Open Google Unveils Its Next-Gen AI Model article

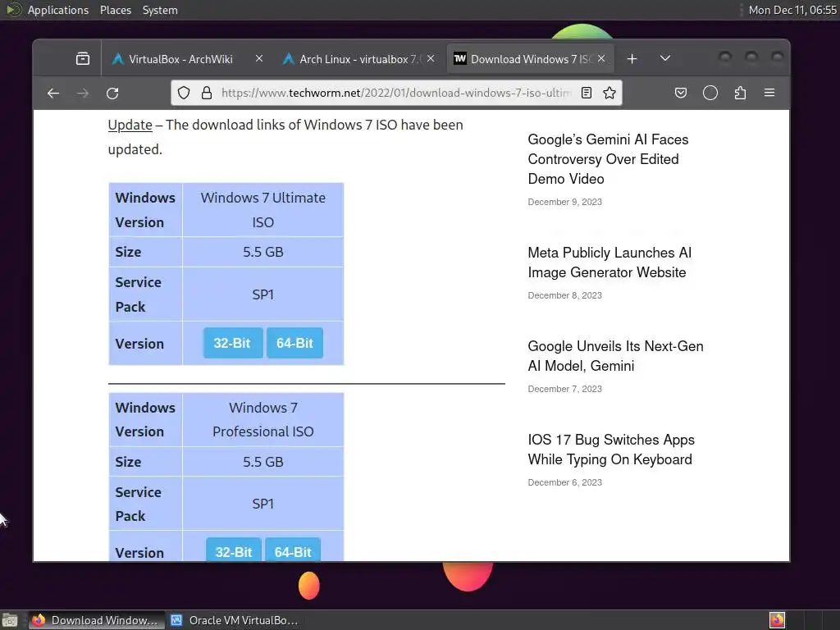pyautogui.click(x=615, y=356)
